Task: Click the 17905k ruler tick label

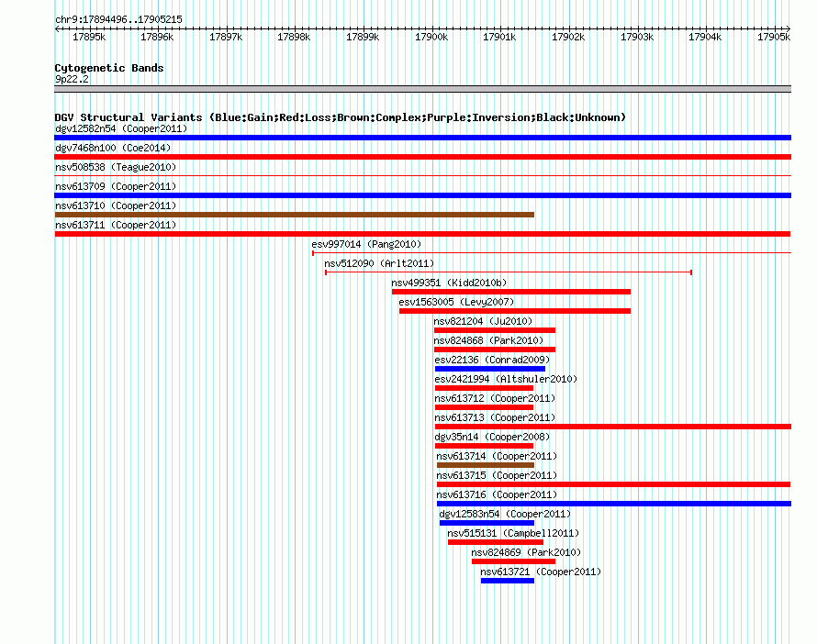Action: (774, 37)
